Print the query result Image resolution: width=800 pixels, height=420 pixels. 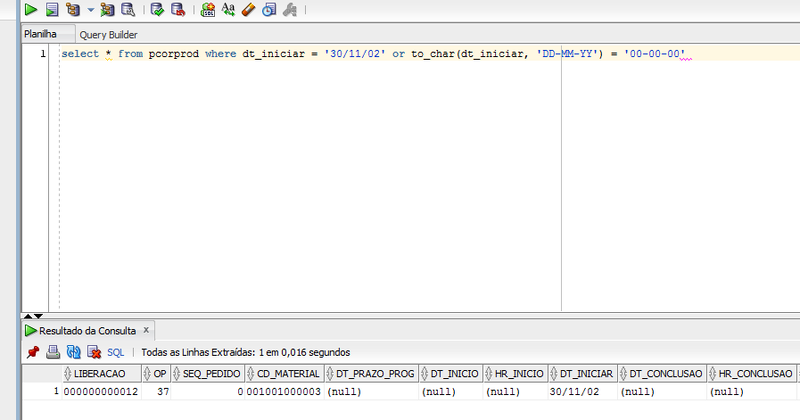pos(53,352)
